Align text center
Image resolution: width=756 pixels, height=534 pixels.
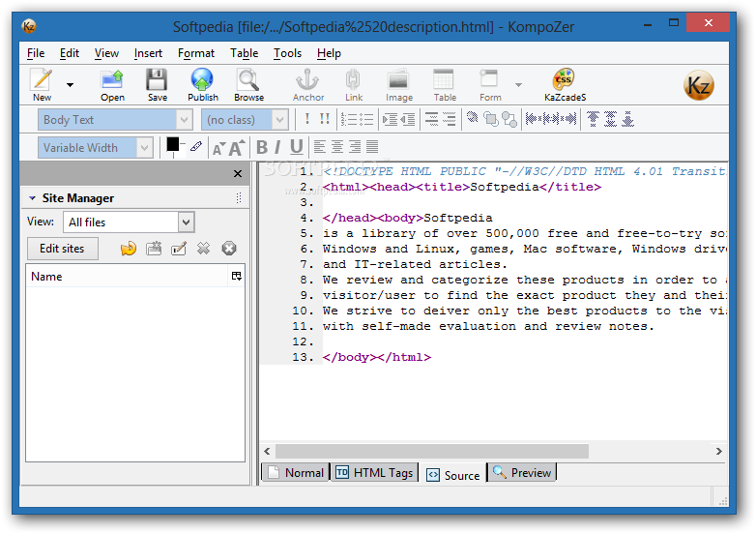pos(337,147)
